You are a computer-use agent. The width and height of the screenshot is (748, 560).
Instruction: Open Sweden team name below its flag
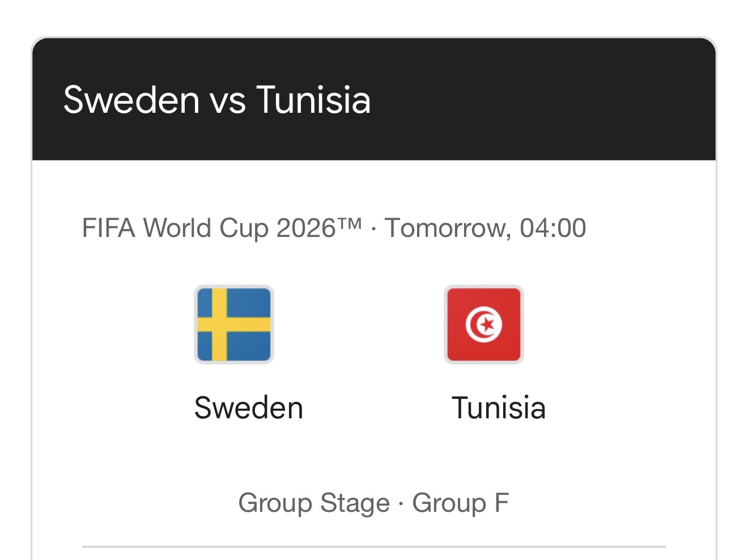click(x=249, y=408)
